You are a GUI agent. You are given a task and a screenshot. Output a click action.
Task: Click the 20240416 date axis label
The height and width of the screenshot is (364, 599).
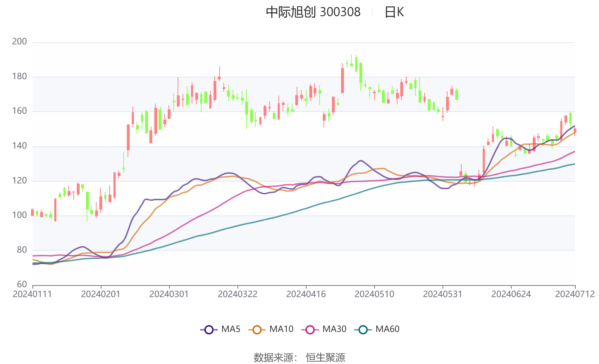coord(306,294)
